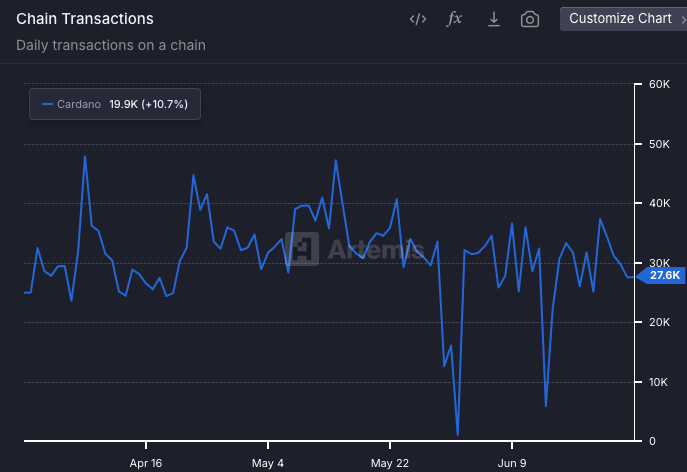Click the 10K y-axis label
The image size is (687, 472).
click(659, 382)
